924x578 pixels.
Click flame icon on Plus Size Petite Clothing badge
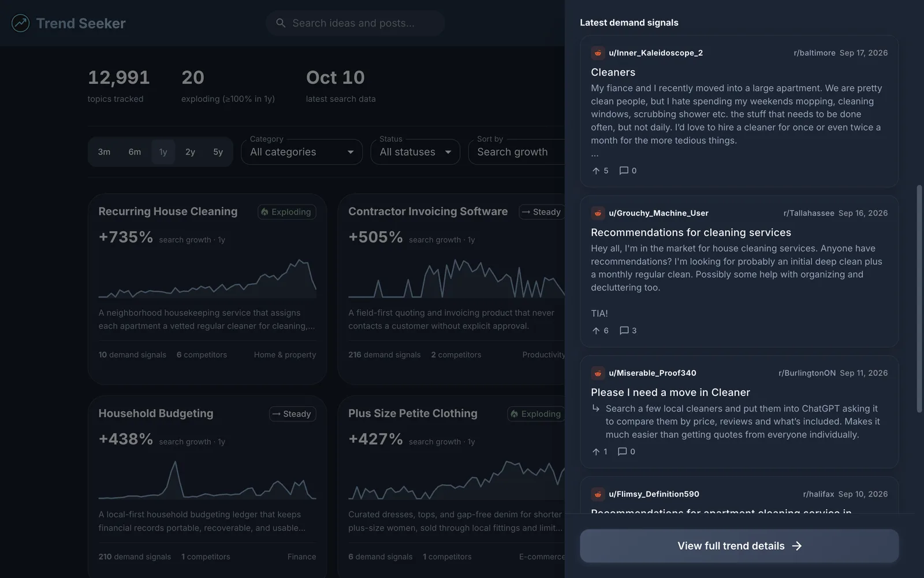point(514,414)
